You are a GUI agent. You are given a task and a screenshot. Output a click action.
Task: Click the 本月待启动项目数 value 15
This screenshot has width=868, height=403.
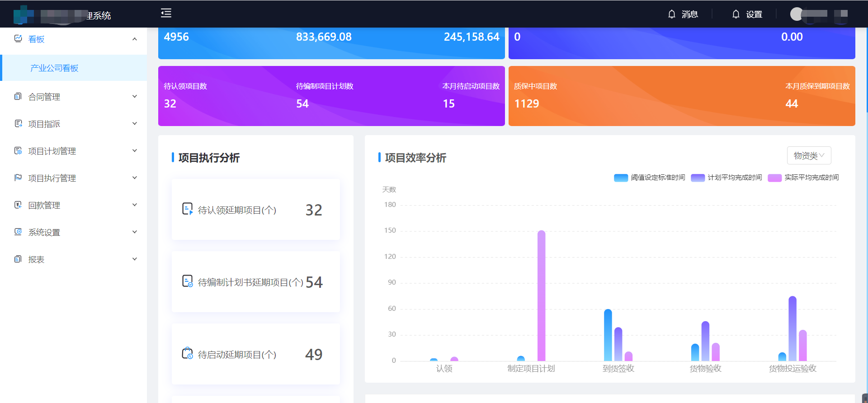[x=449, y=103]
